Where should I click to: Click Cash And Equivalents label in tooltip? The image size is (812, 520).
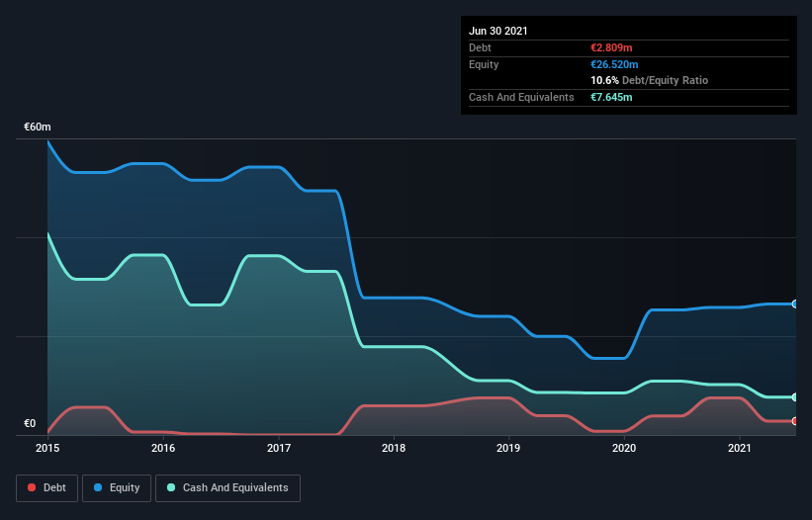[521, 97]
